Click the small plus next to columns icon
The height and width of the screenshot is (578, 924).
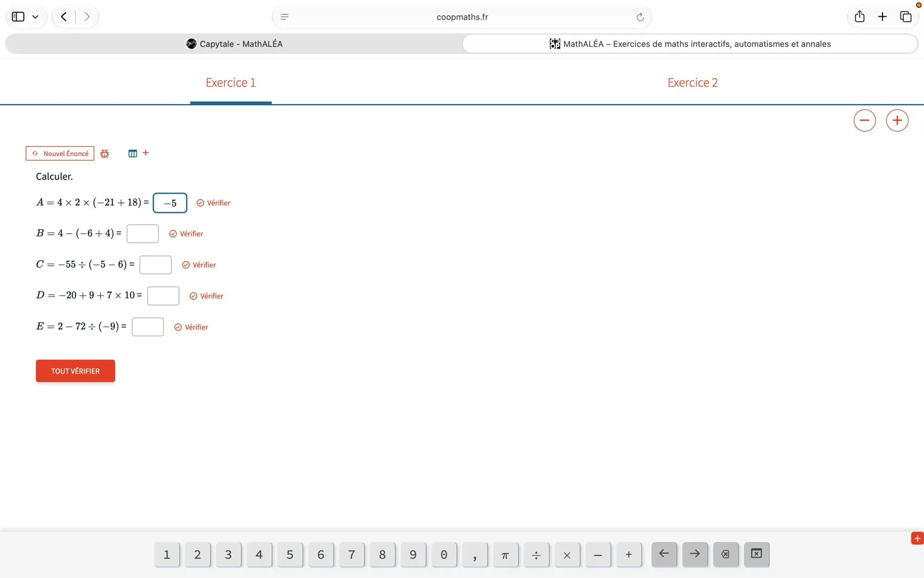click(x=146, y=153)
